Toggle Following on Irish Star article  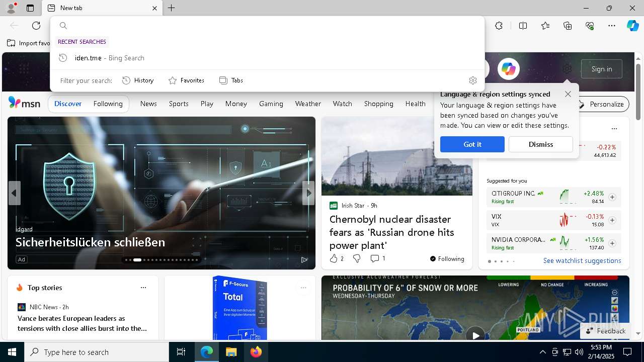point(447,259)
